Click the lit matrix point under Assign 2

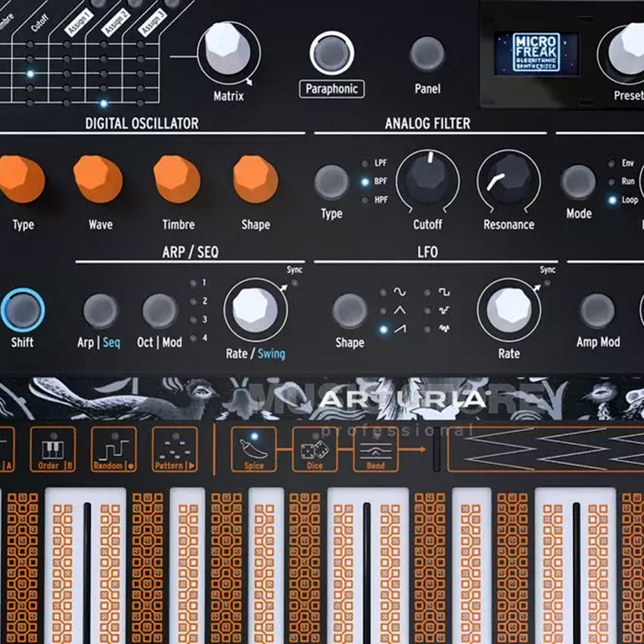click(103, 103)
